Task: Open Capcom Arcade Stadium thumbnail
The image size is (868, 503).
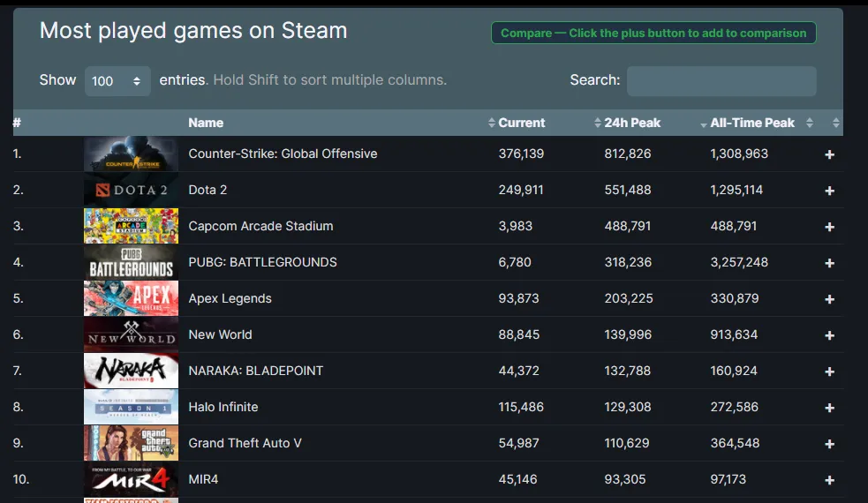Action: click(x=132, y=226)
